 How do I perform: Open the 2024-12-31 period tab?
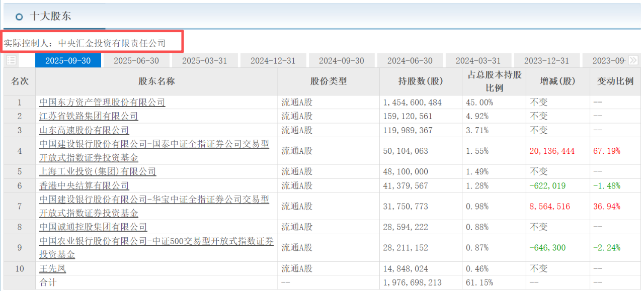point(273,61)
